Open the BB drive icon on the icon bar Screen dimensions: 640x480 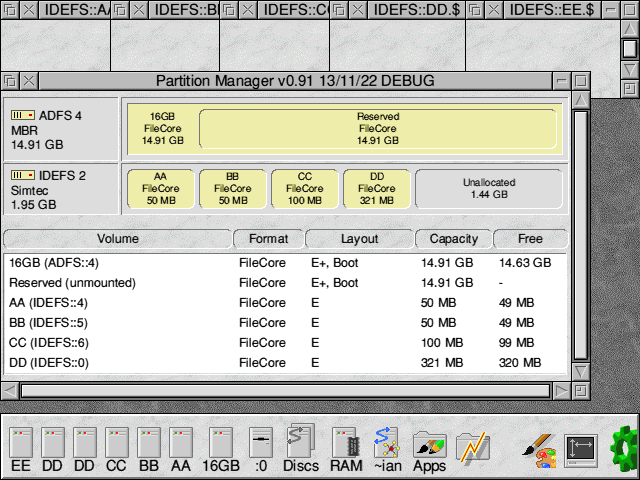point(149,449)
